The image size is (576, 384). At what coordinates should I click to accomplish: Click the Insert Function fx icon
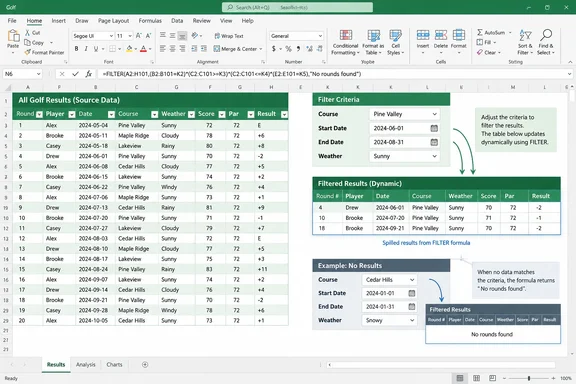[89, 74]
